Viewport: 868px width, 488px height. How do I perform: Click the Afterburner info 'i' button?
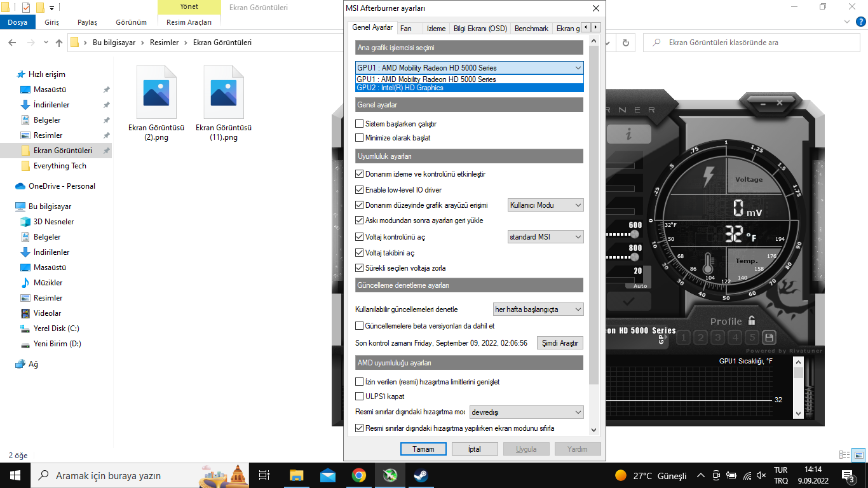pyautogui.click(x=628, y=134)
